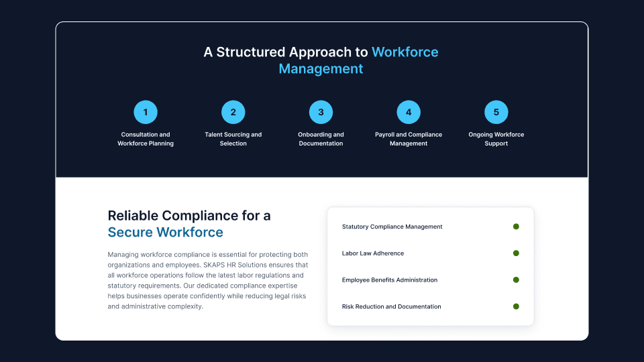Click green dot beside Risk Reduction and Documentation
Screen dimensions: 644x362
pos(516,306)
